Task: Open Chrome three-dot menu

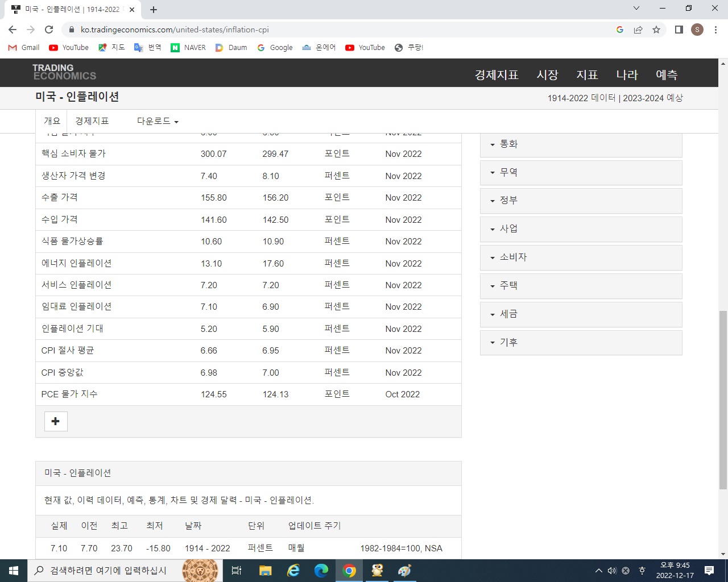Action: (x=715, y=30)
